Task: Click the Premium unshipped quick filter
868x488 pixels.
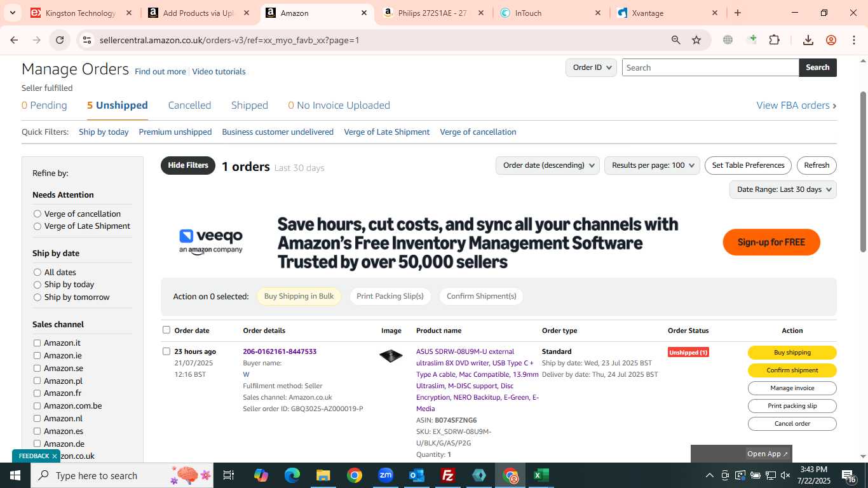Action: pyautogui.click(x=175, y=132)
